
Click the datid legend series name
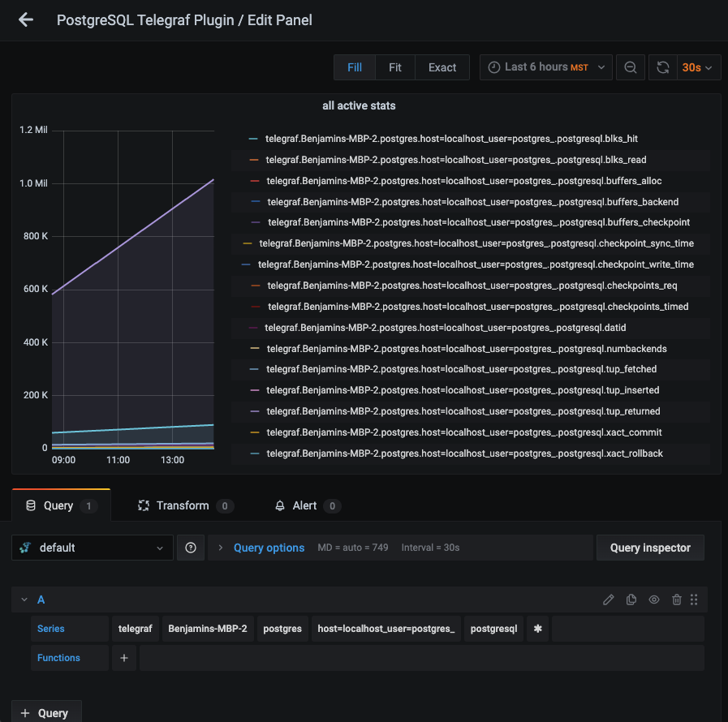pyautogui.click(x=446, y=328)
